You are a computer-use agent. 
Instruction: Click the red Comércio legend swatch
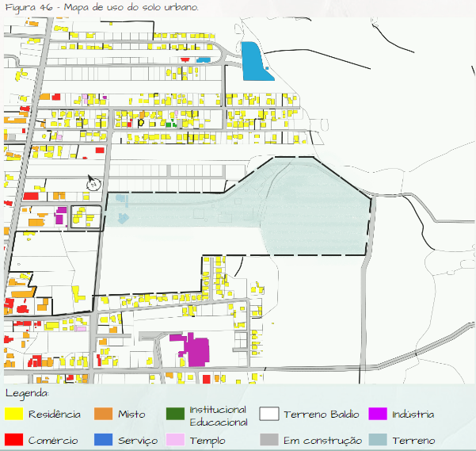(x=13, y=439)
